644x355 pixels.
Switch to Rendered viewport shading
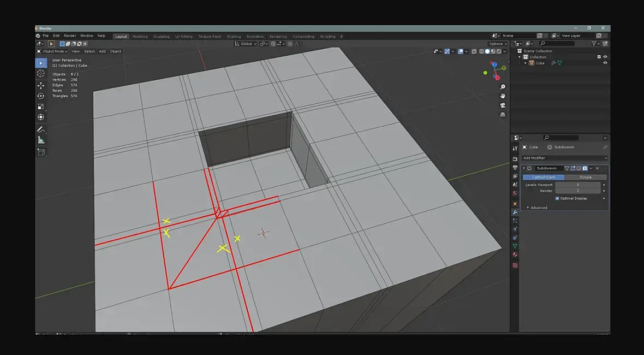[499, 51]
